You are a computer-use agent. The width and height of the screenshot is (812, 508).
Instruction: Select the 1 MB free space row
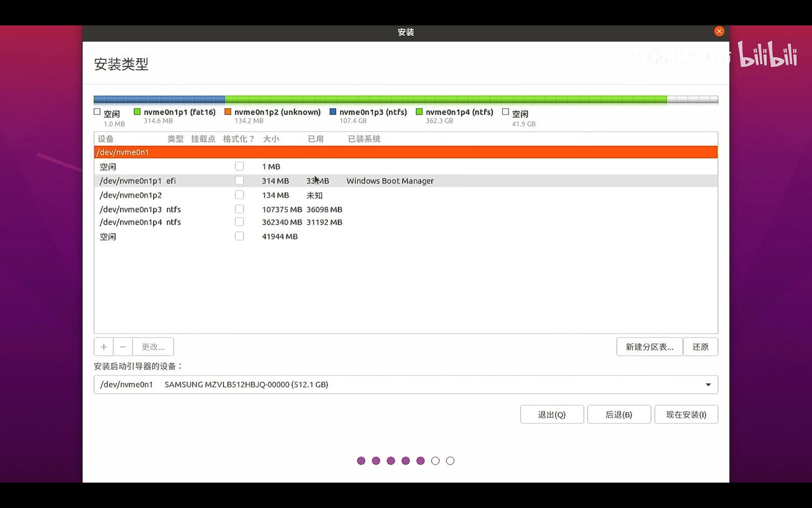tap(406, 167)
